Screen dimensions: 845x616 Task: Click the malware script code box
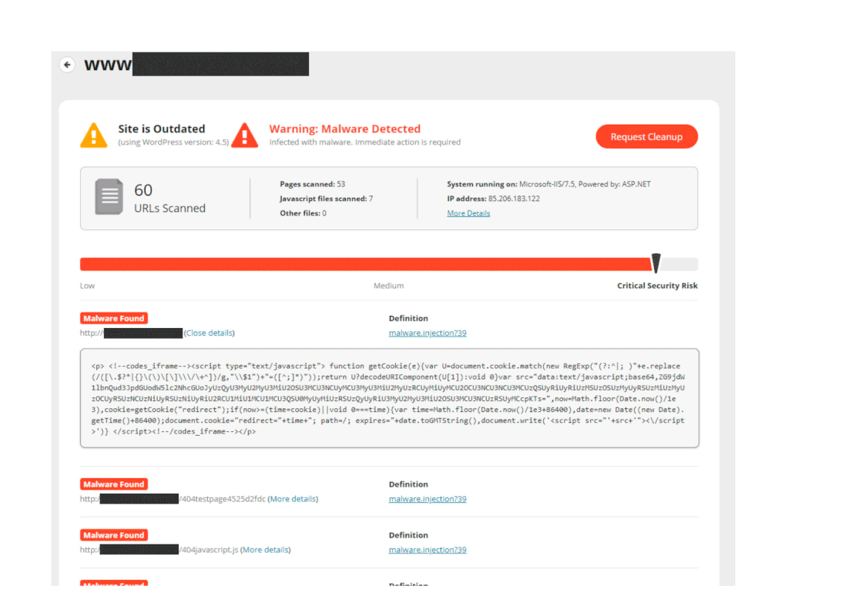390,398
